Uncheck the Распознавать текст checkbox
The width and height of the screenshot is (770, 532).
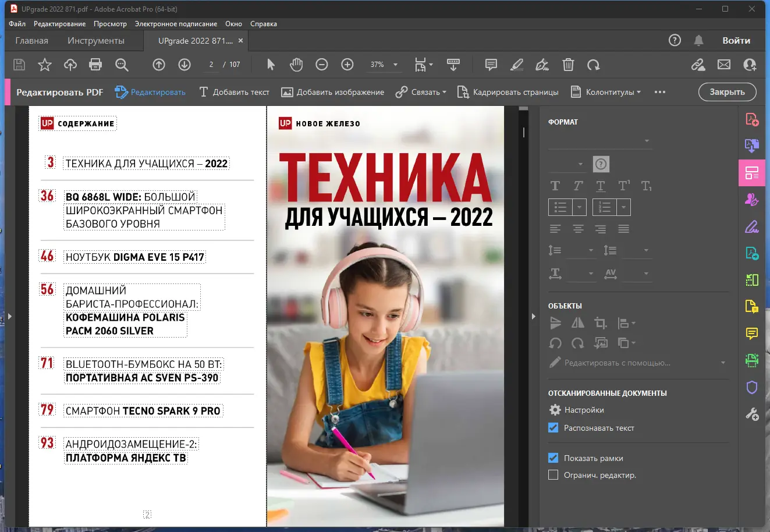[x=553, y=428]
